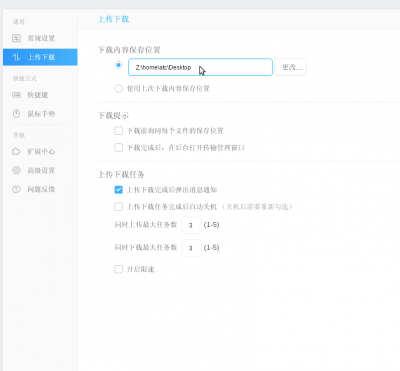Viewport: 400px width, 371px height.
Task: Click the 问题反馈 question-mark icon
Action: [16, 189]
